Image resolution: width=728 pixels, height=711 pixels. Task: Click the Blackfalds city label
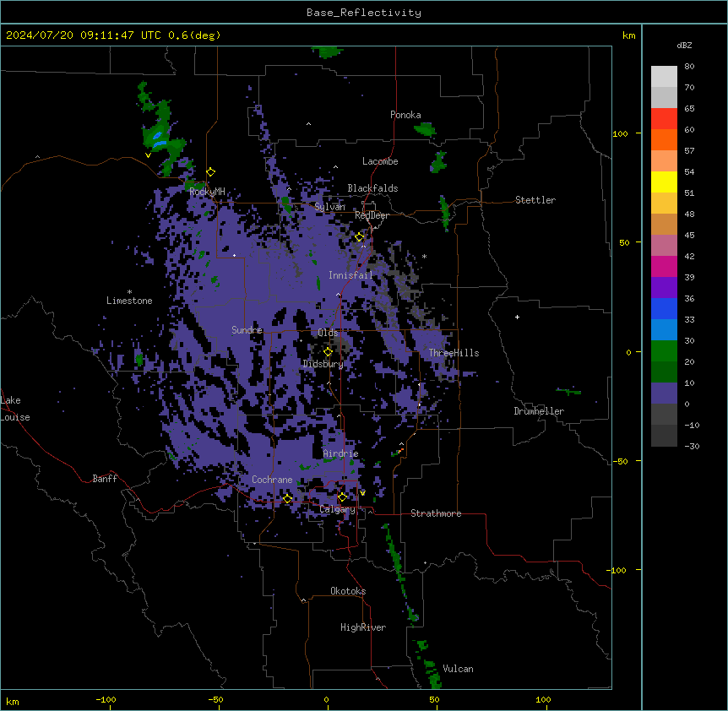coord(372,188)
